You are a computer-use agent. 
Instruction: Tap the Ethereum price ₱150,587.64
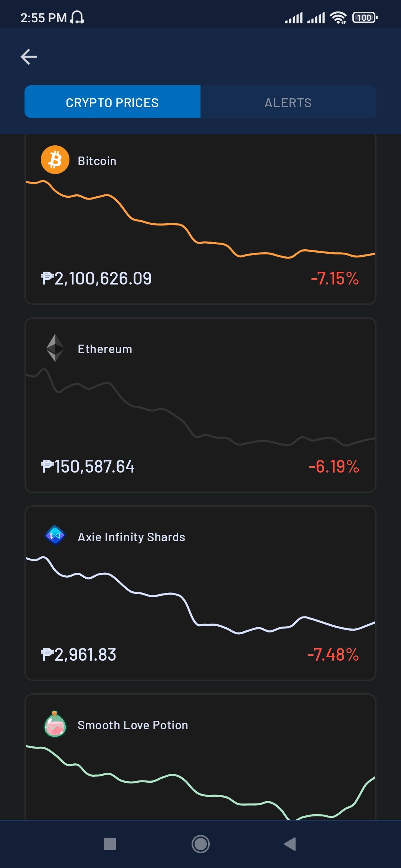tap(88, 467)
